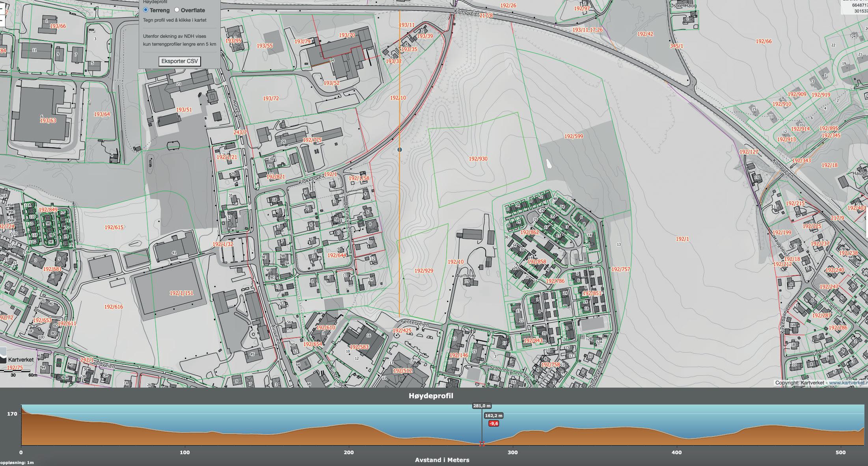This screenshot has width=868, height=466.
Task: Click the Høydeprofil chart title
Action: point(431,396)
